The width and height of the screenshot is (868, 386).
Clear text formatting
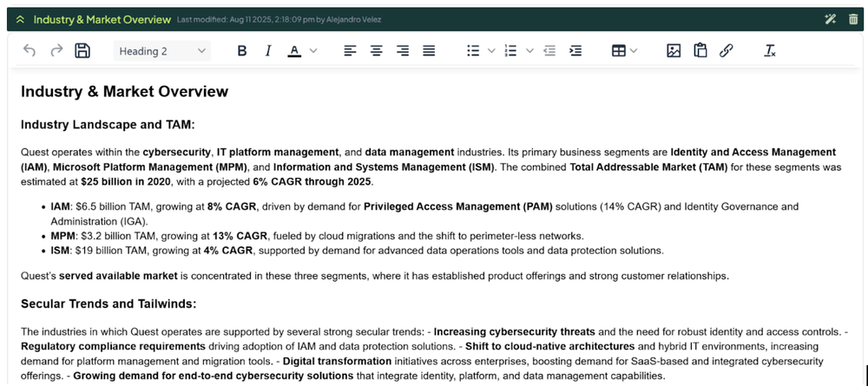769,51
